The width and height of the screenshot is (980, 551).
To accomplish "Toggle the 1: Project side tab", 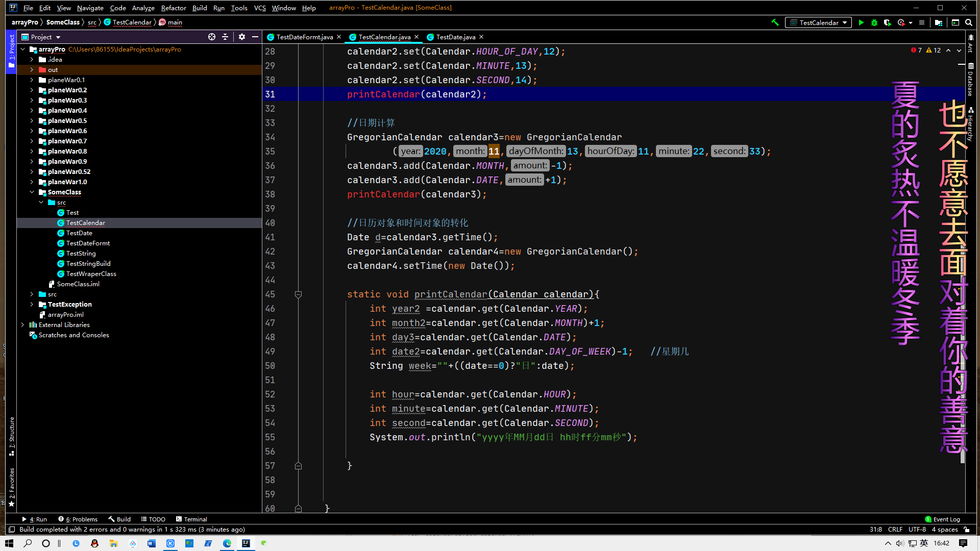I will [11, 52].
